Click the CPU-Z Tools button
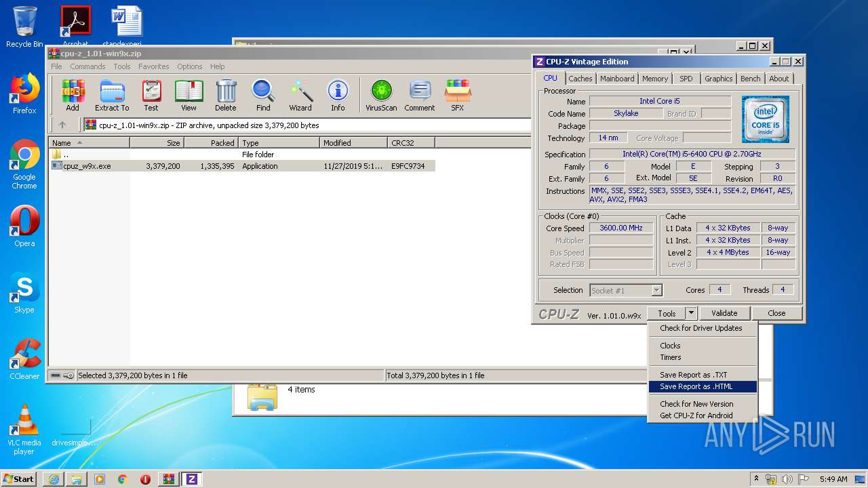868x488 pixels. click(x=667, y=313)
